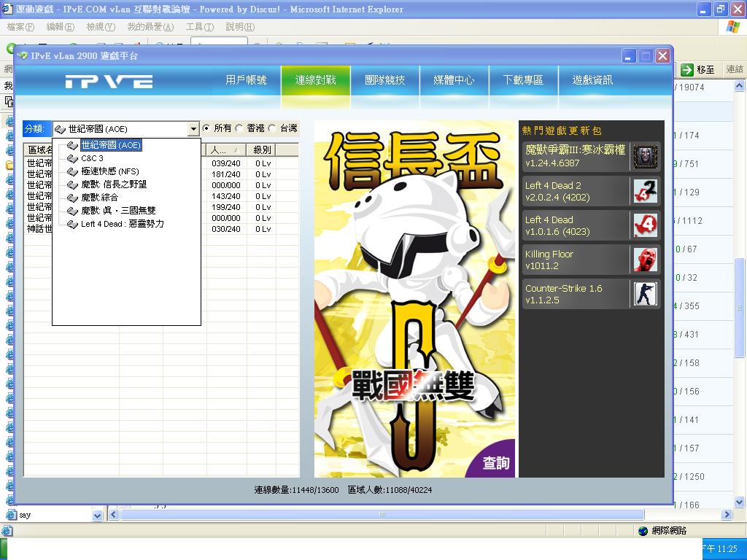Sort by the 級別 column header
Viewport: 747px width, 560px height.
[x=261, y=150]
